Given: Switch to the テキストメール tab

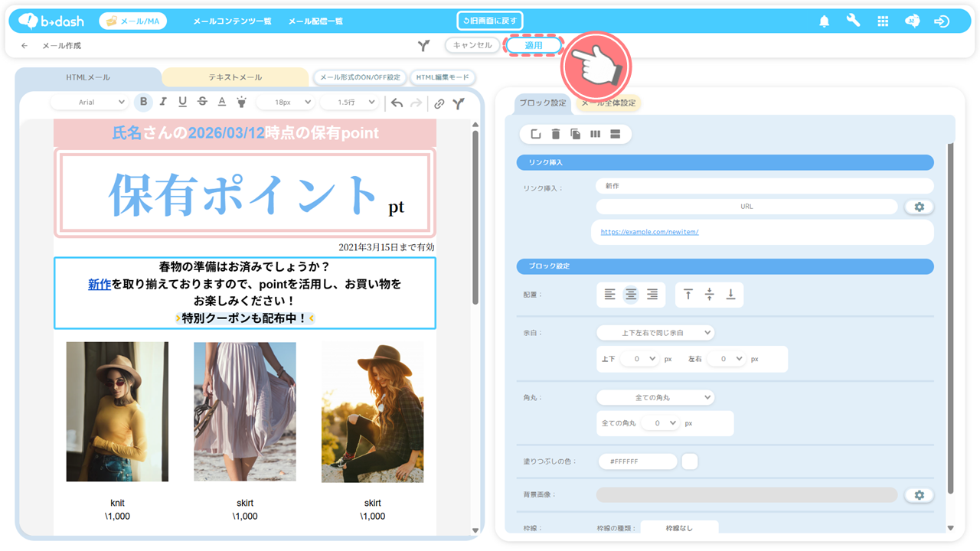Looking at the screenshot, I should pyautogui.click(x=235, y=77).
